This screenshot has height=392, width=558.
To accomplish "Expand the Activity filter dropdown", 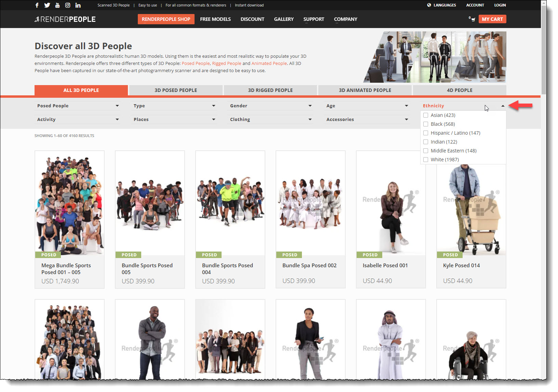I will pos(78,119).
